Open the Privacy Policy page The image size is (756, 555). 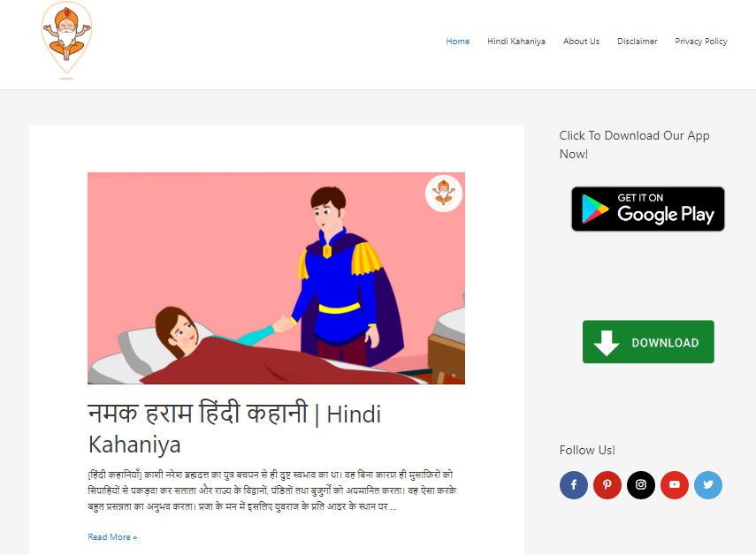click(x=701, y=42)
